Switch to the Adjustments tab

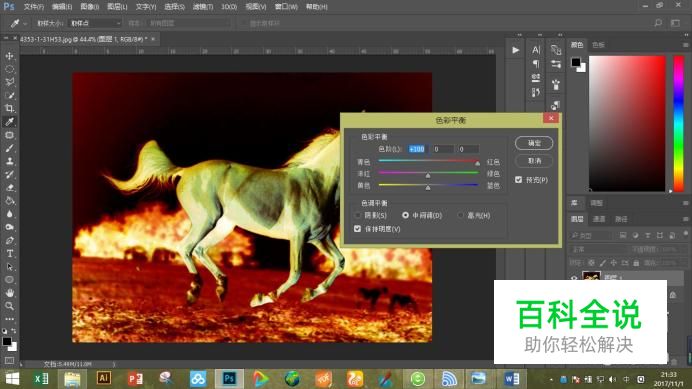(x=597, y=203)
